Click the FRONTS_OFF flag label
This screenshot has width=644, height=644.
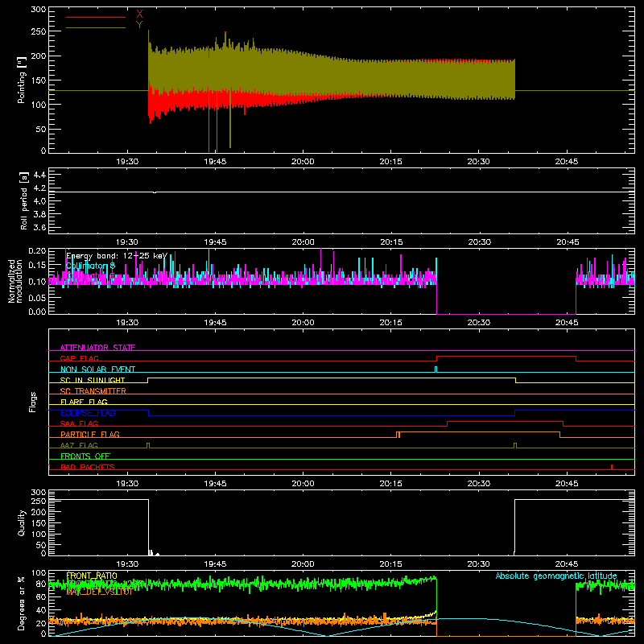pyautogui.click(x=85, y=456)
